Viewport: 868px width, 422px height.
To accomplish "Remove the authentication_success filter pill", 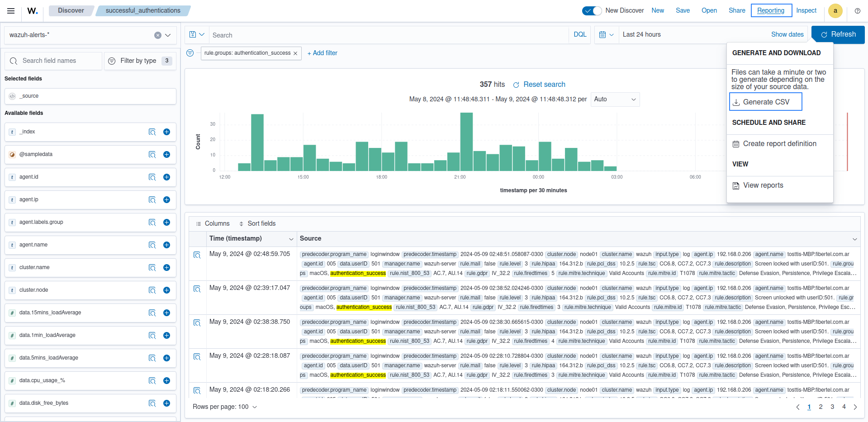I will [x=295, y=53].
